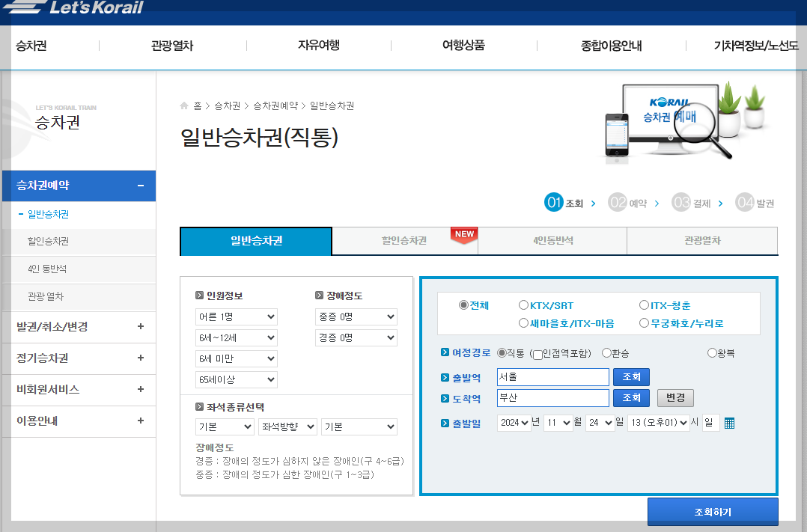Click the 변경 swap stations button
The width and height of the screenshot is (807, 532).
click(x=675, y=398)
